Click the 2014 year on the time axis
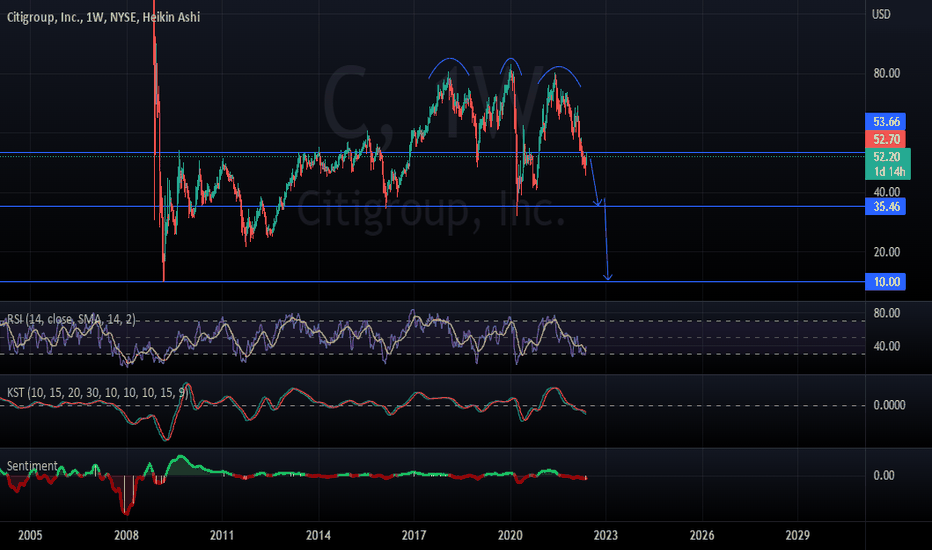 [x=318, y=535]
